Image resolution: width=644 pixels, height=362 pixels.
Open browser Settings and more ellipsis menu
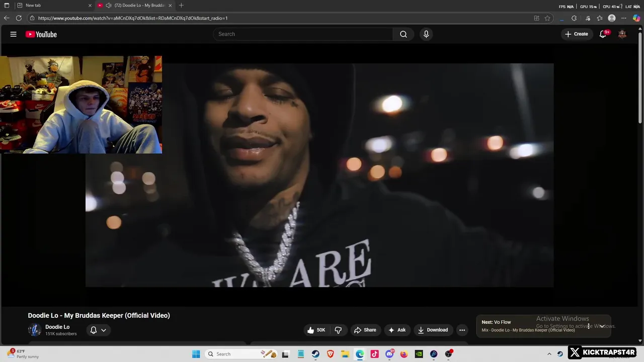[624, 18]
